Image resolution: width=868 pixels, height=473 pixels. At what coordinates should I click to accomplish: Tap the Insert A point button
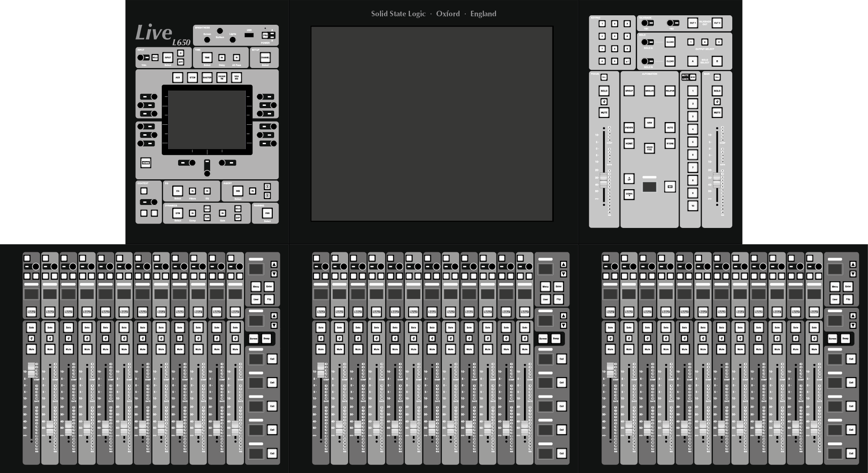tap(267, 186)
